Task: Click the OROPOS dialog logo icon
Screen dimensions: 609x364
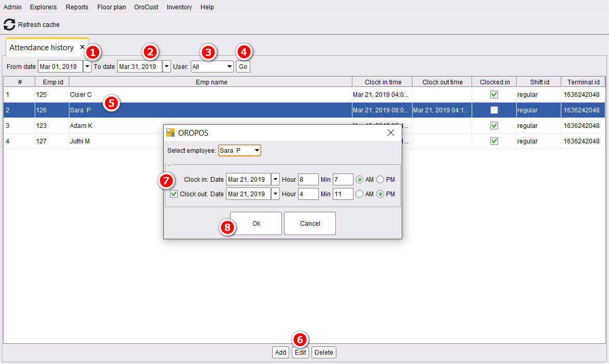Action: [171, 133]
